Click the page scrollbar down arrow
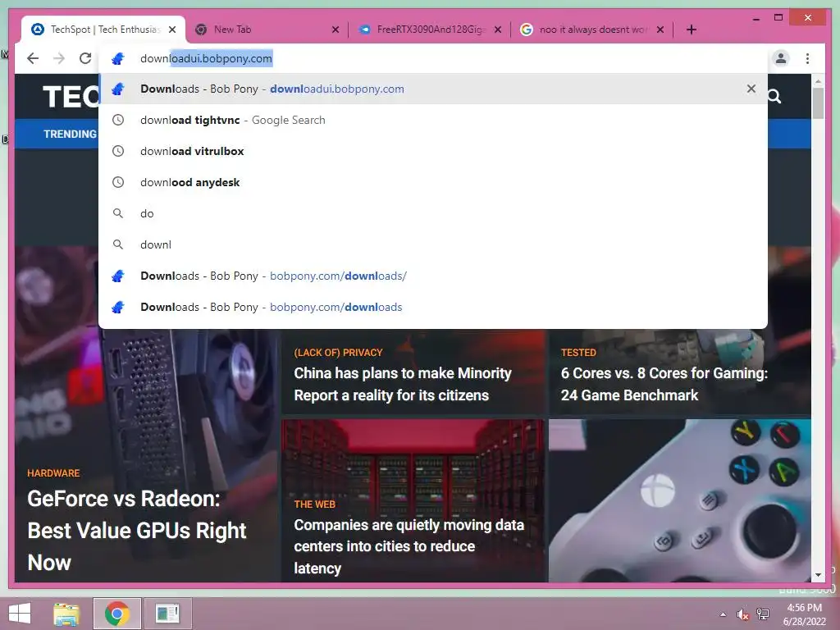The height and width of the screenshot is (630, 840). pos(818,575)
